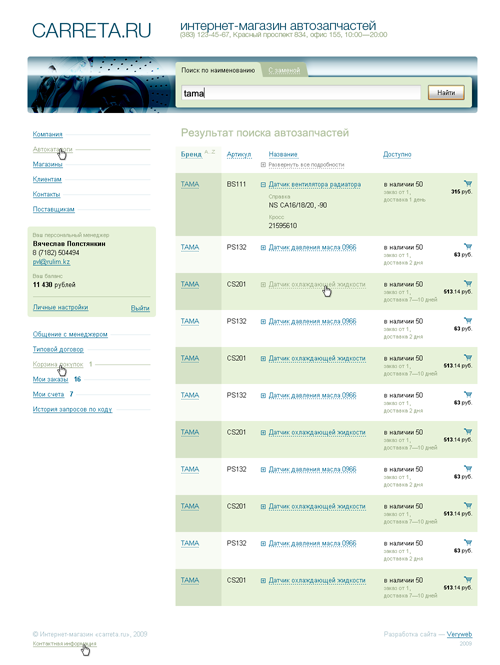500x665 pixels.
Task: Open 'Мои счета' invoices link
Action: coord(48,394)
